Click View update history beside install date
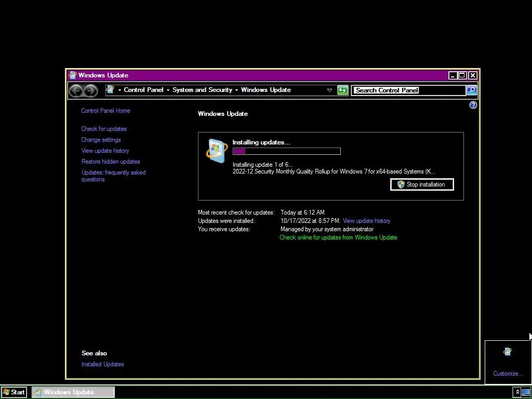The width and height of the screenshot is (532, 399). tap(366, 221)
